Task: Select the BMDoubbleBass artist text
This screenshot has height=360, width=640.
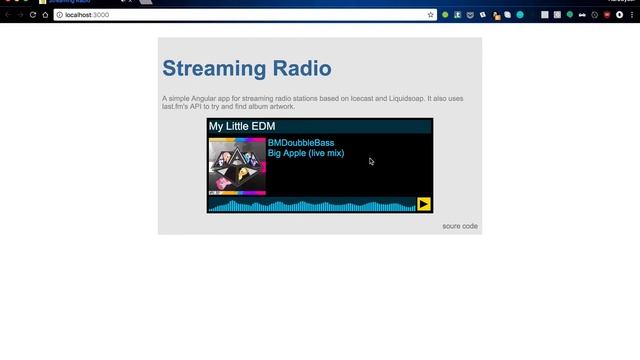Action: pos(301,143)
